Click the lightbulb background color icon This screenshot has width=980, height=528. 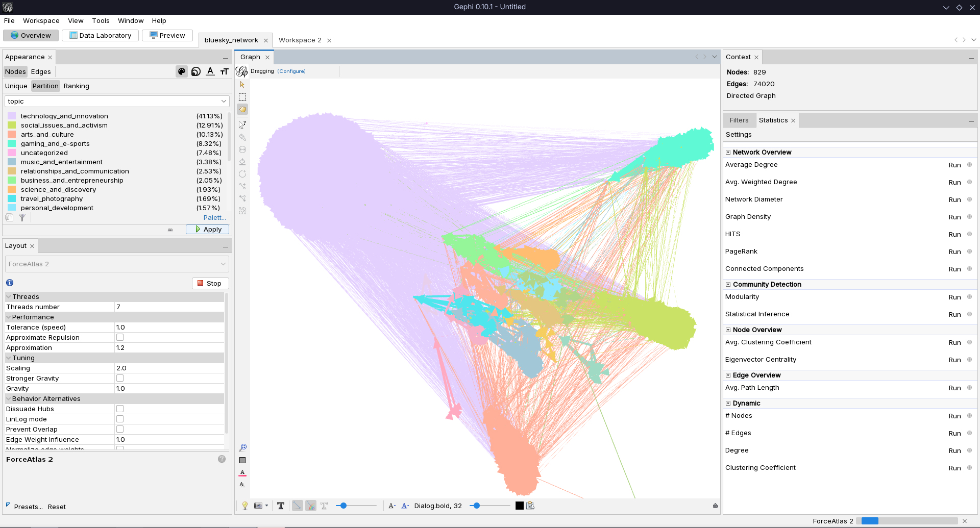(245, 506)
